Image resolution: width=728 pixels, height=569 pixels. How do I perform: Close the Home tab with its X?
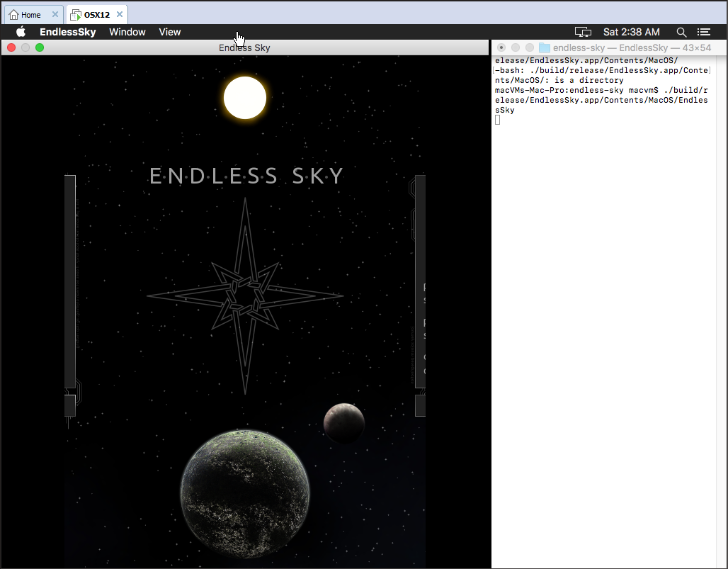point(55,13)
